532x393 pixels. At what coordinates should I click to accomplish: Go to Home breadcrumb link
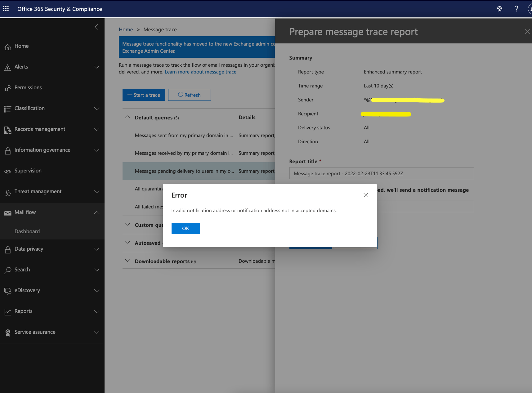click(126, 29)
